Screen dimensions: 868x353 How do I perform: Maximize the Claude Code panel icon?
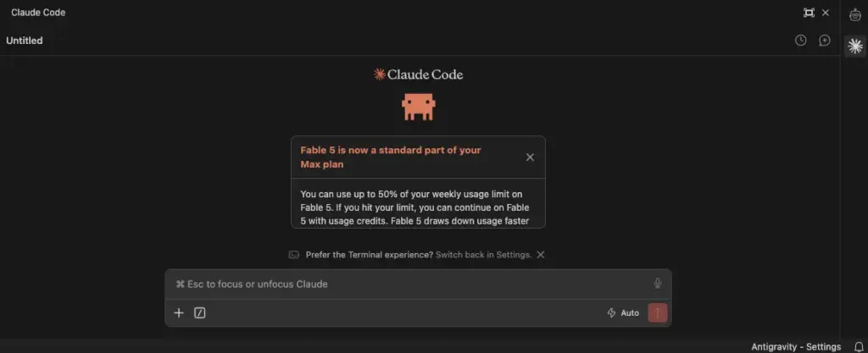click(x=809, y=13)
